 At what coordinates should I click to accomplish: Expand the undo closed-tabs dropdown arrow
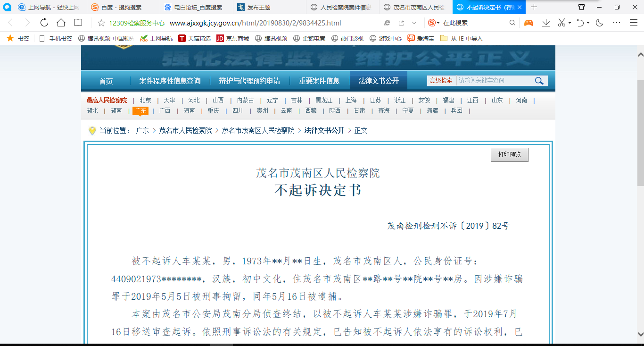pos(588,23)
